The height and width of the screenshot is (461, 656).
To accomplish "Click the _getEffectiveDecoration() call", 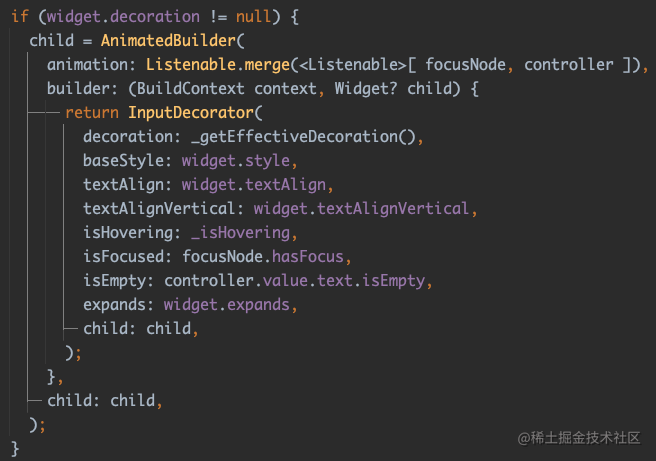I will tap(304, 137).
